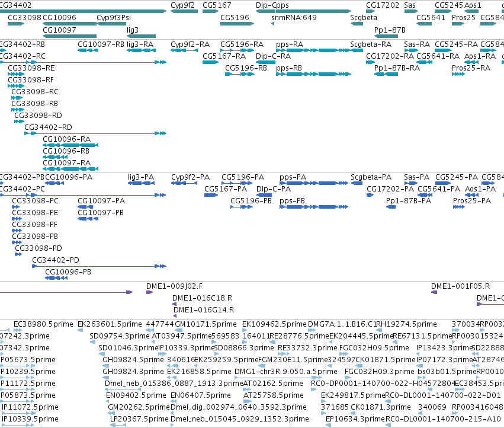
Task: Select EST GM10171.5prime
Action: pyautogui.click(x=206, y=324)
